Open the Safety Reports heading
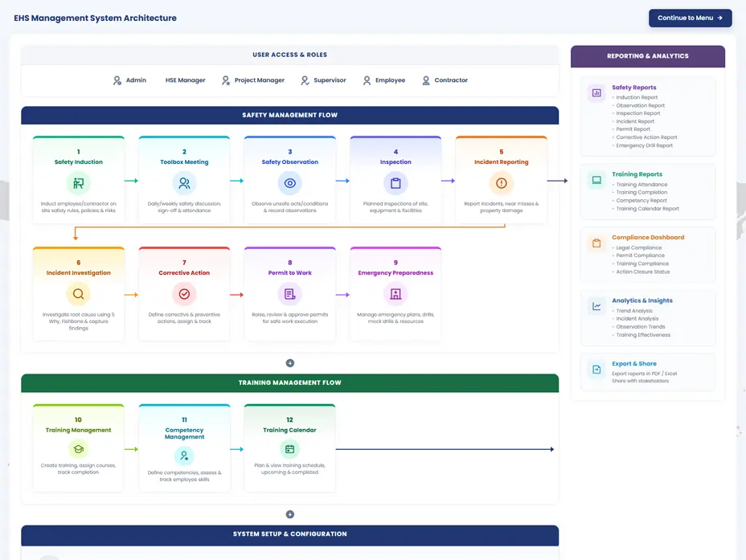The width and height of the screenshot is (746, 560). (633, 88)
